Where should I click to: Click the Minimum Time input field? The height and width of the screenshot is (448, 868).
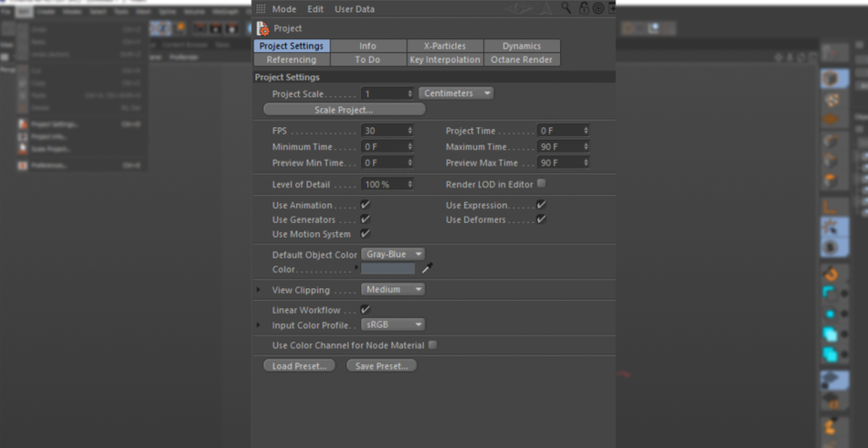point(387,147)
